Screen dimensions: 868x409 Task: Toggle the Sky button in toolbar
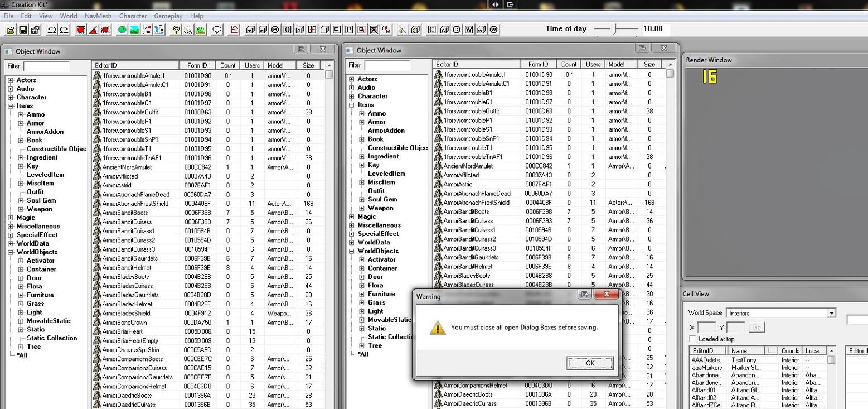point(188,30)
